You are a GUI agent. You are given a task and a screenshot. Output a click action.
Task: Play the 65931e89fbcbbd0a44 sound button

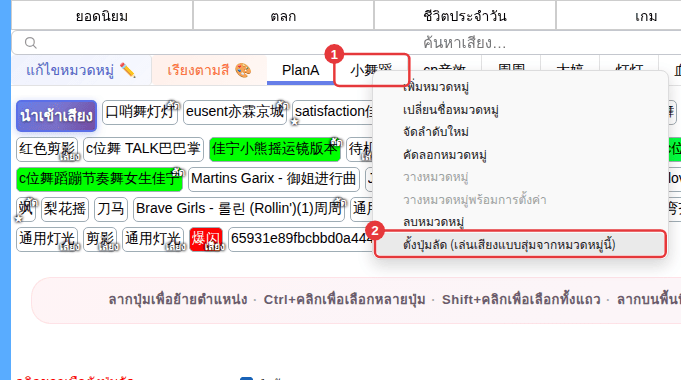tap(301, 239)
